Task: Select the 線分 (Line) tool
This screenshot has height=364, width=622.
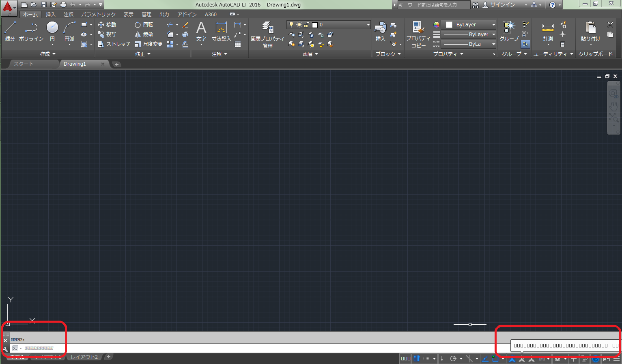Action: pos(10,31)
